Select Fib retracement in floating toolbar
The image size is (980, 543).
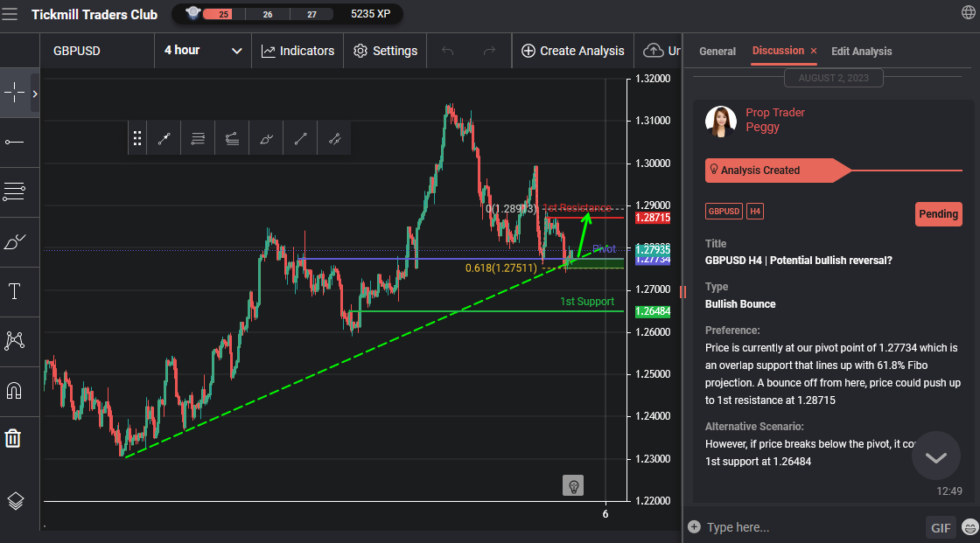point(198,138)
